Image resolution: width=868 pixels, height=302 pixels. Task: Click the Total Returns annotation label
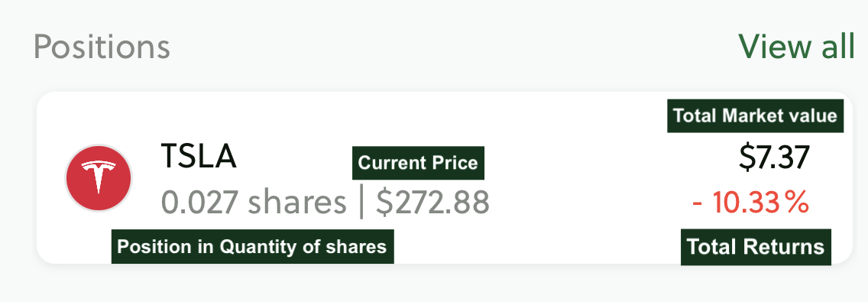point(756,247)
